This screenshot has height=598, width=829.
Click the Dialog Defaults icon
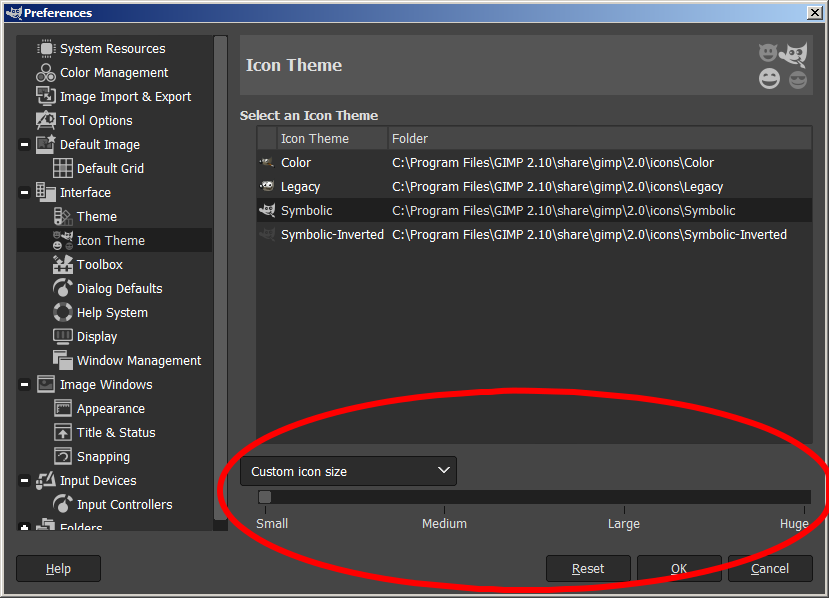(62, 288)
